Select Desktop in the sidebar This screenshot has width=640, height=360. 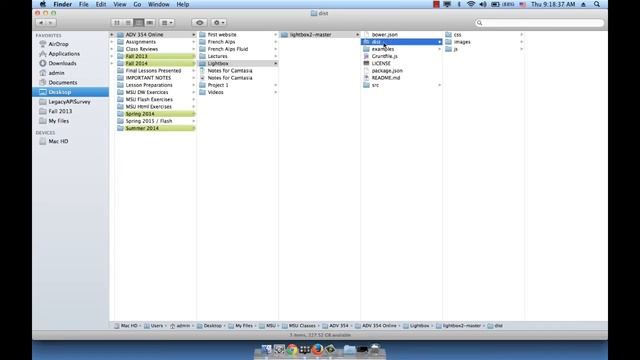70,92
